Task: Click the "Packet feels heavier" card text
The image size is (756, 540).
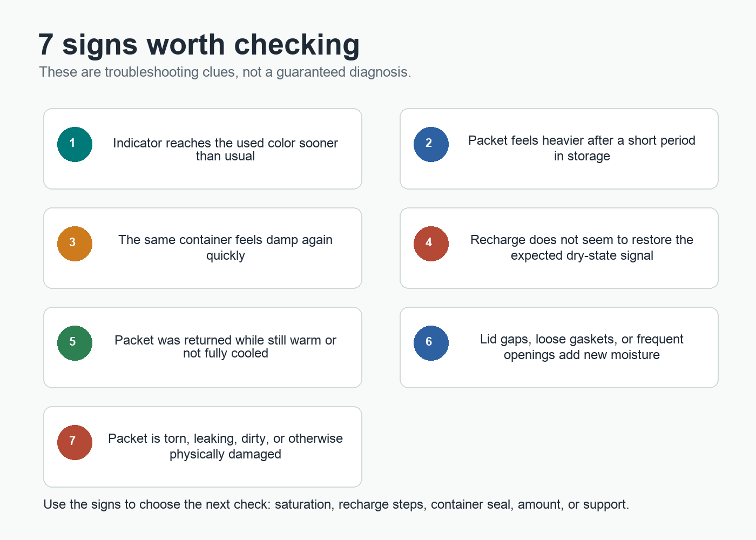Action: [582, 148]
